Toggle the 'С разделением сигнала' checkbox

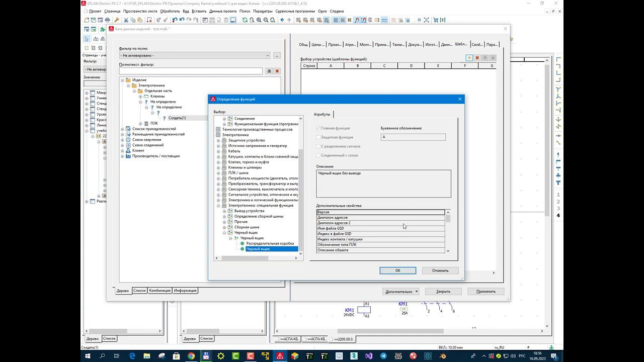coord(318,146)
